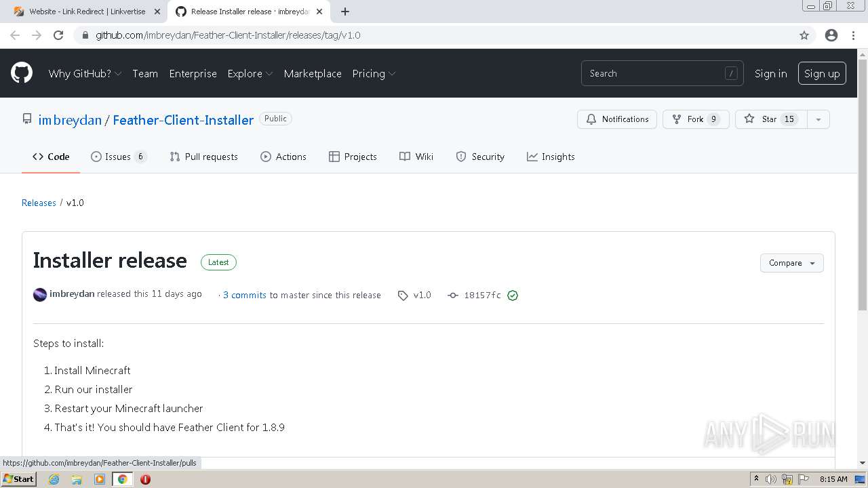Expand the Explore menu
868x488 pixels.
coord(250,74)
